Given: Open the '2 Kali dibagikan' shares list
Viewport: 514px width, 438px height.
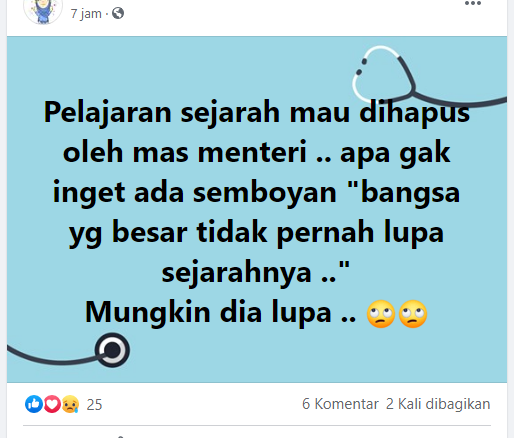Looking at the screenshot, I should [x=438, y=404].
